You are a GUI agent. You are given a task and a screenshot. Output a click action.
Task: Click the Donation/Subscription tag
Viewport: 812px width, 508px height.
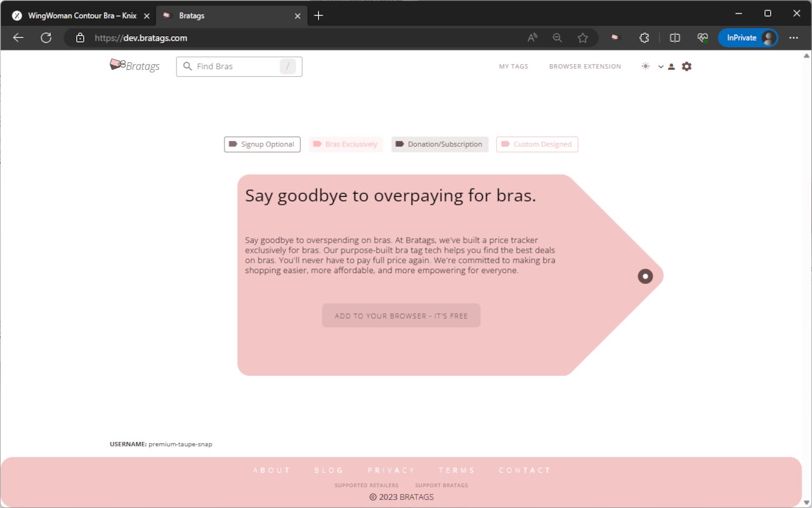(x=440, y=144)
